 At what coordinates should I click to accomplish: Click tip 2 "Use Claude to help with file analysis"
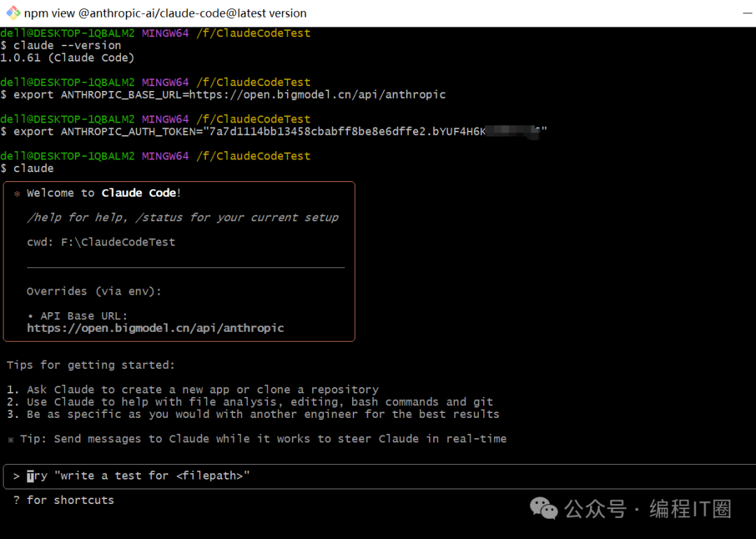(250, 402)
